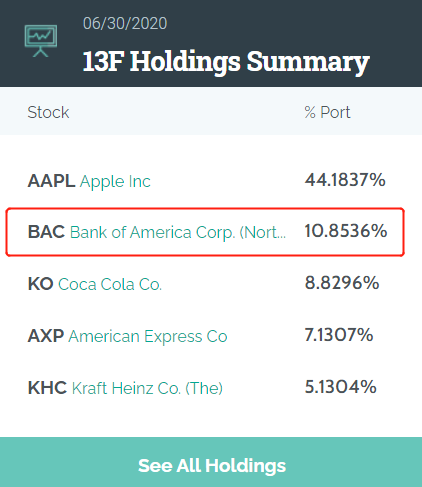
Task: Click Coca Cola's 8.8296% value
Action: coord(342,283)
